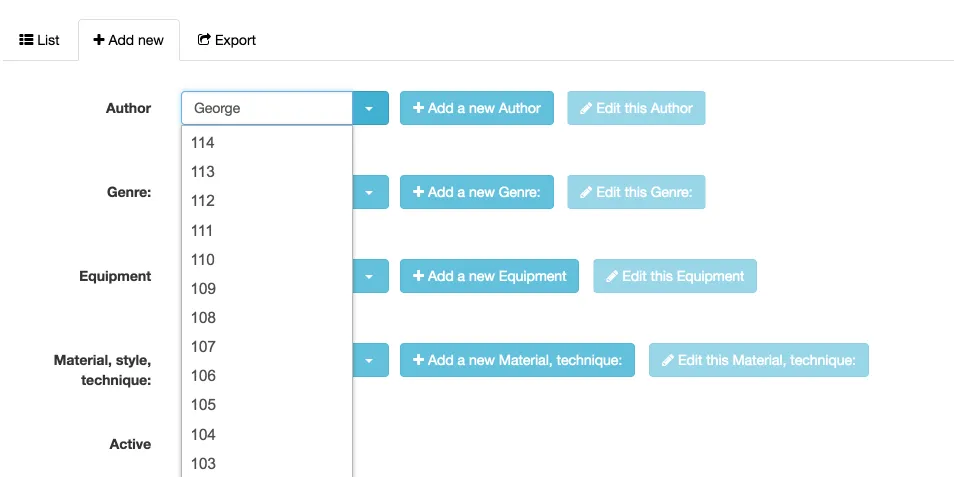Click Add a new Genre button
Viewport: 954px width, 477px height.
pos(477,192)
